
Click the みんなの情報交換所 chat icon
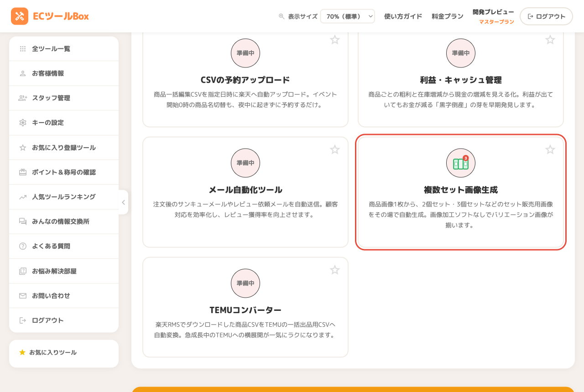[23, 222]
